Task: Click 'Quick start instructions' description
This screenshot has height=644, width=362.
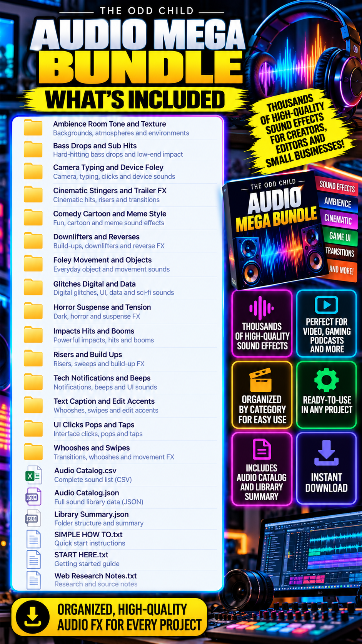Action: click(x=90, y=543)
